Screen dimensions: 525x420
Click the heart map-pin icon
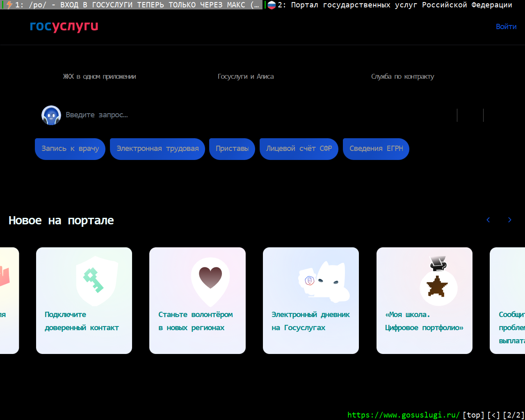click(x=210, y=282)
